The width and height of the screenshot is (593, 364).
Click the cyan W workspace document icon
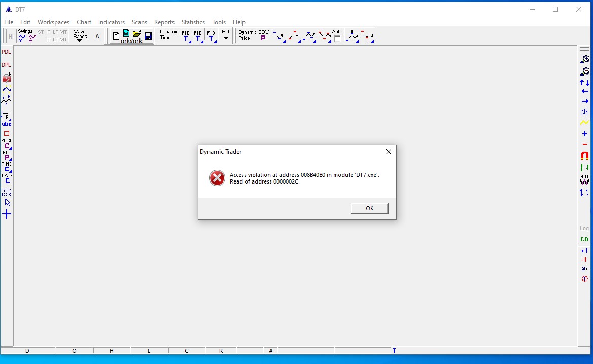pos(126,33)
